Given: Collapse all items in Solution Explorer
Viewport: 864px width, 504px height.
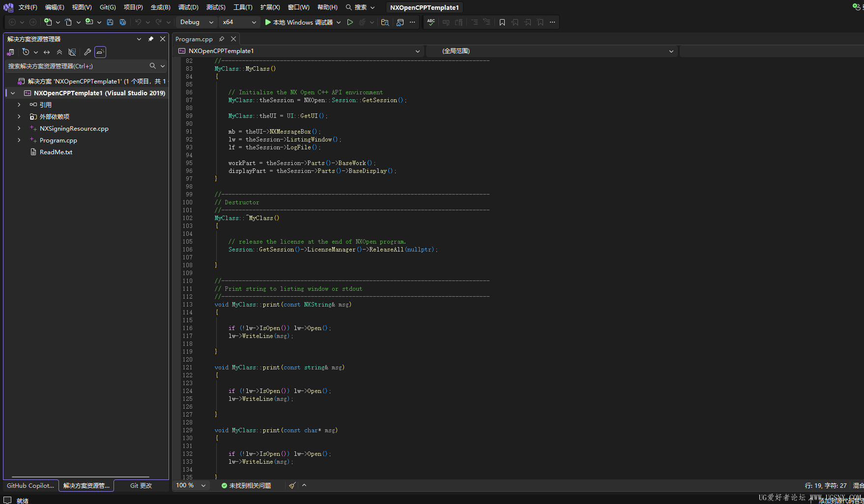Looking at the screenshot, I should pos(59,52).
